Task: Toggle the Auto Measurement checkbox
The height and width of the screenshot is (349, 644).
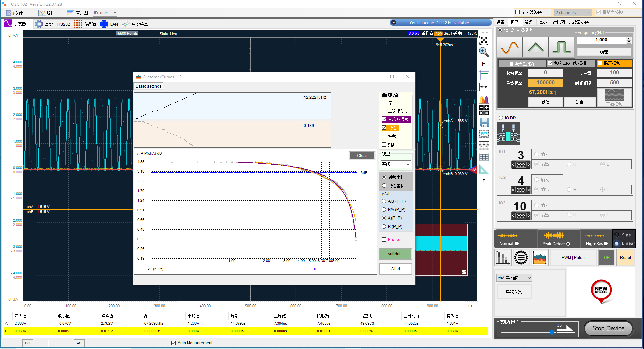Action: pyautogui.click(x=173, y=343)
